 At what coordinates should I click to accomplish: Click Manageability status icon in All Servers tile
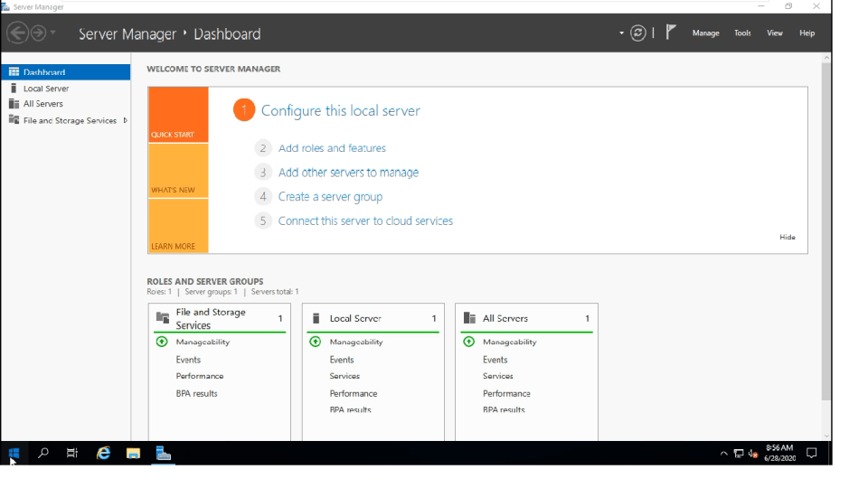click(x=468, y=342)
